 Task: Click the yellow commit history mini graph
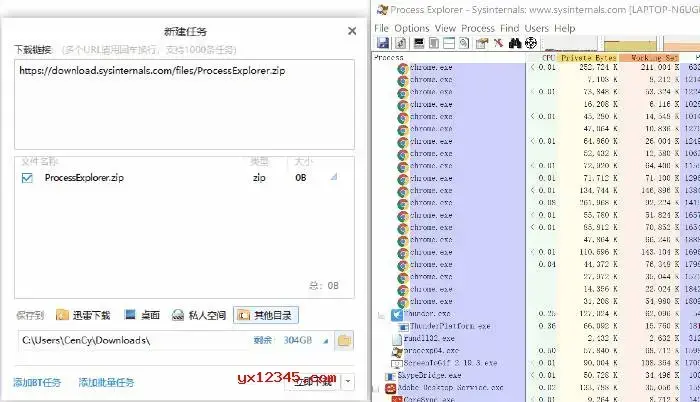pos(630,44)
